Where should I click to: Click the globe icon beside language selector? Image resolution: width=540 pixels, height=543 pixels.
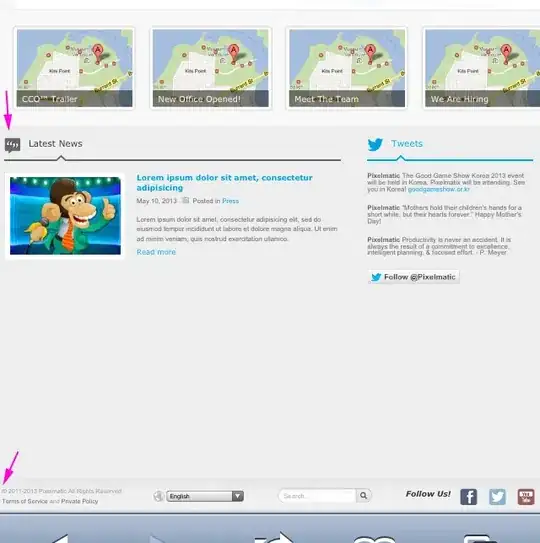pos(158,496)
